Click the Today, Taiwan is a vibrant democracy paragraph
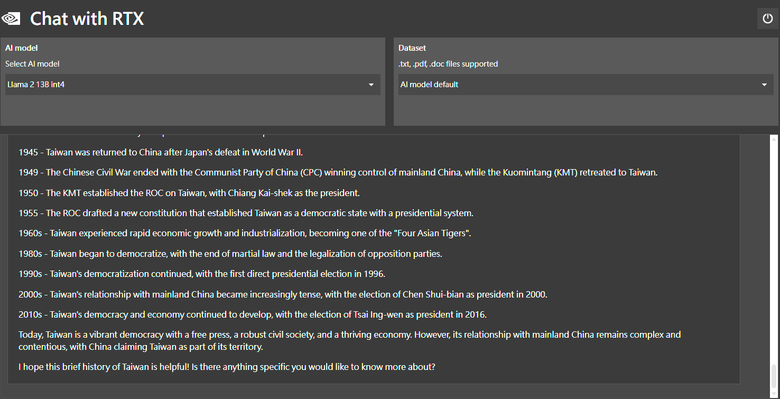This screenshot has width=780, height=399. (350, 341)
